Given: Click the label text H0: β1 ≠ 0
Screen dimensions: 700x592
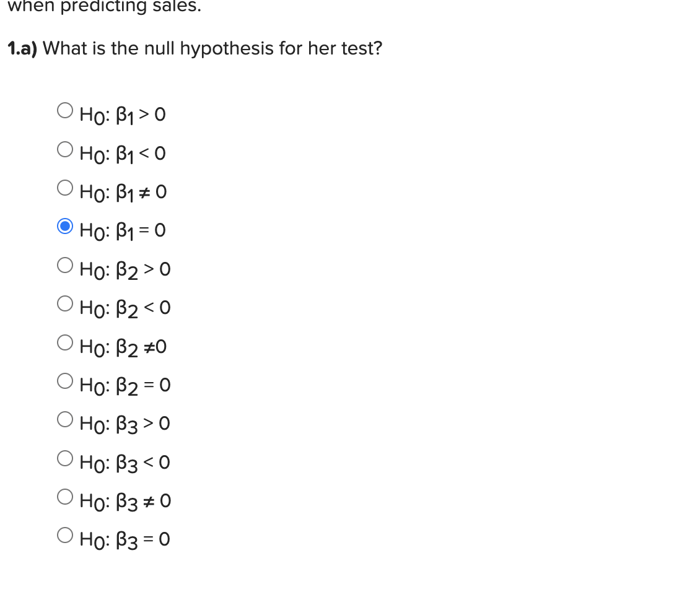Looking at the screenshot, I should [123, 191].
